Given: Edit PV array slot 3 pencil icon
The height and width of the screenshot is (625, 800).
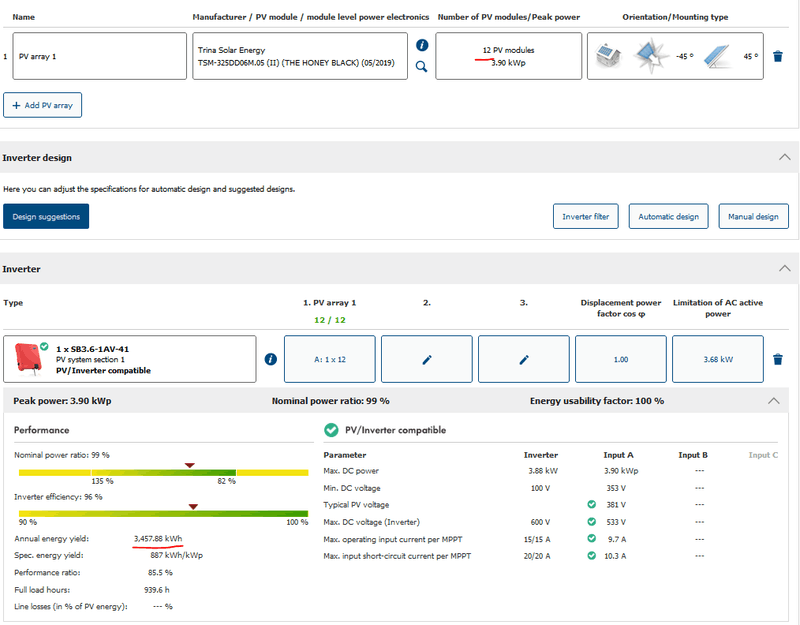Looking at the screenshot, I should pyautogui.click(x=523, y=360).
